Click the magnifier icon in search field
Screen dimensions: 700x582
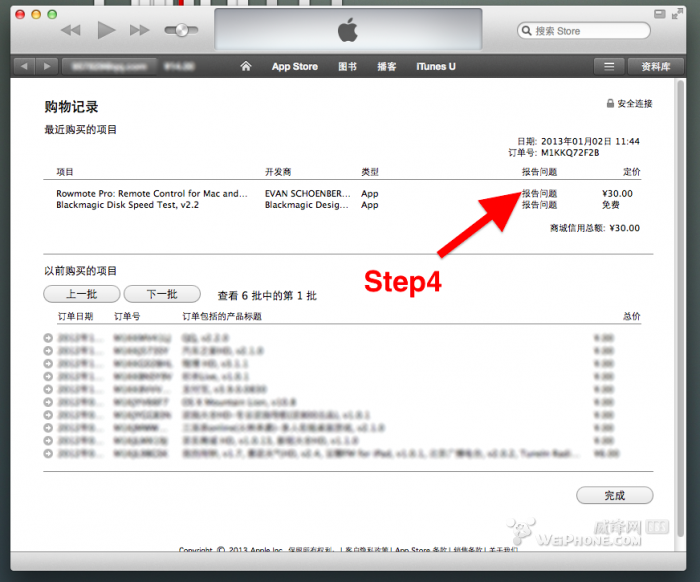tap(527, 31)
